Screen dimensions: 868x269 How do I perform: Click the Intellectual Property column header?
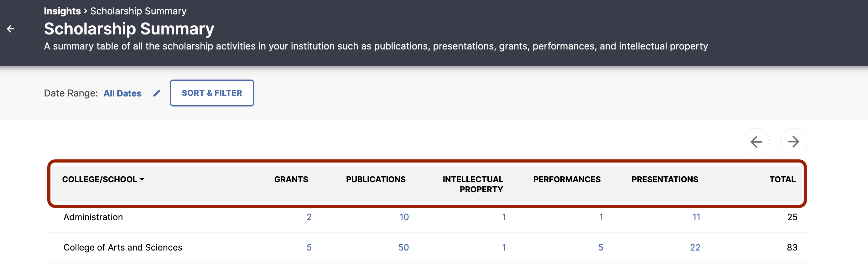[x=472, y=184]
